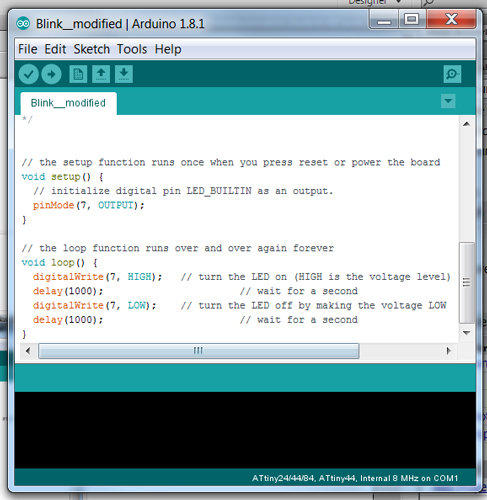
Task: Open the Edit menu
Action: 55,49
